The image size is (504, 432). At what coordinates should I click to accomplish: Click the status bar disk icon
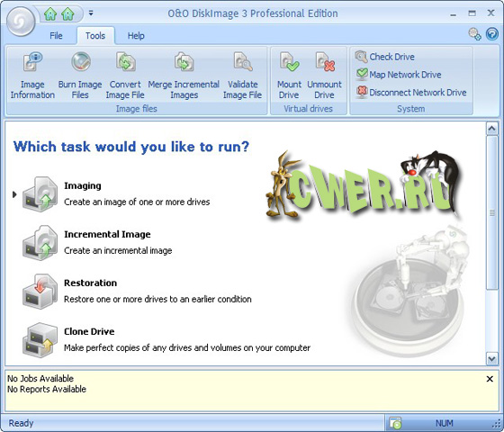(x=395, y=423)
